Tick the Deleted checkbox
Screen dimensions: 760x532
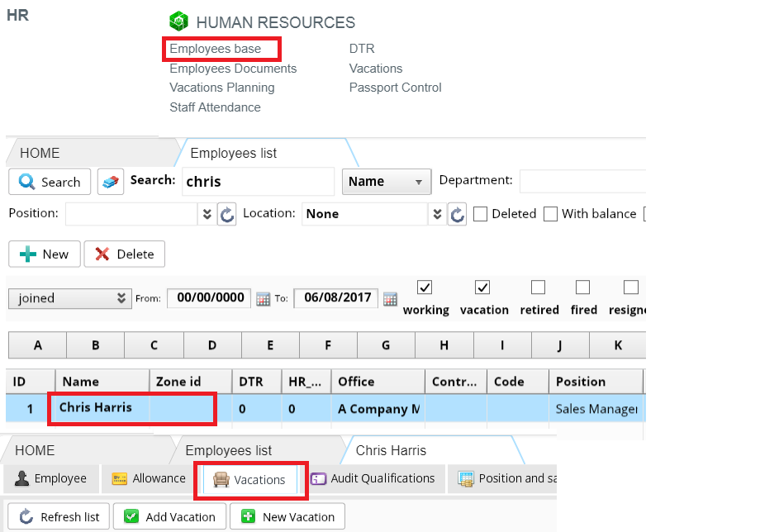coord(480,214)
